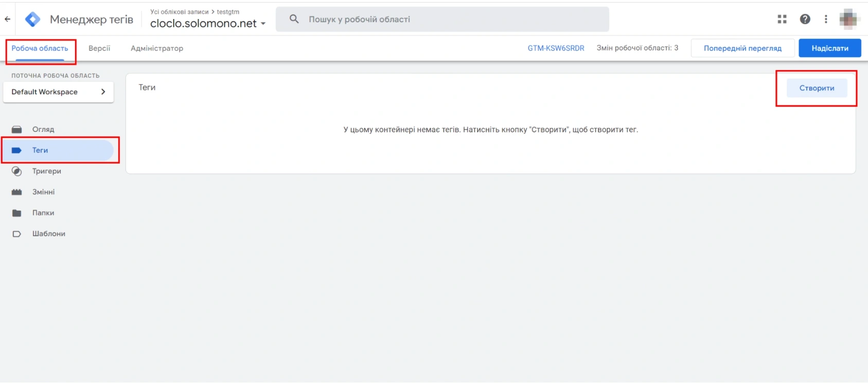Click the user account avatar
The image size is (868, 383).
click(849, 19)
